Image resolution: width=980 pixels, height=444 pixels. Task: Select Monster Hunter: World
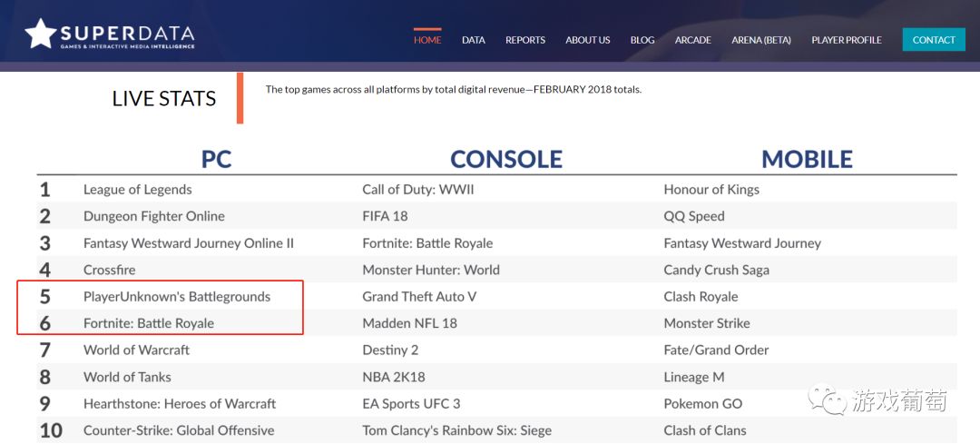point(431,271)
